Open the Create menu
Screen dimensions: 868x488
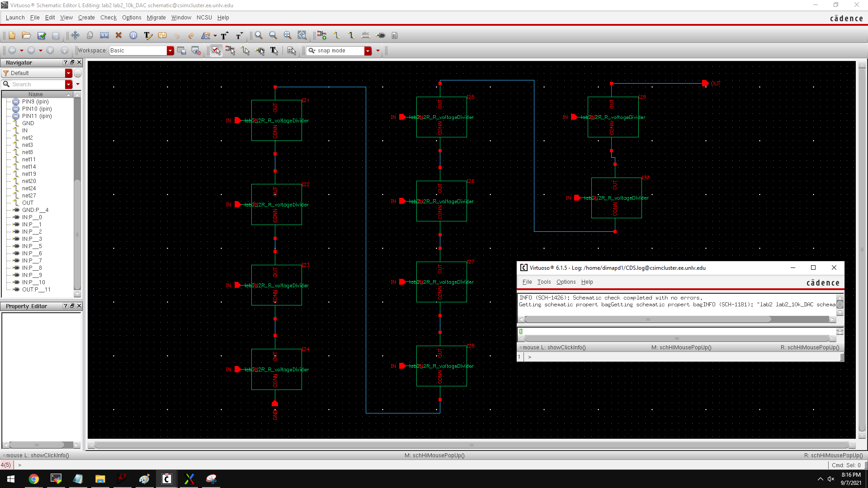(86, 18)
